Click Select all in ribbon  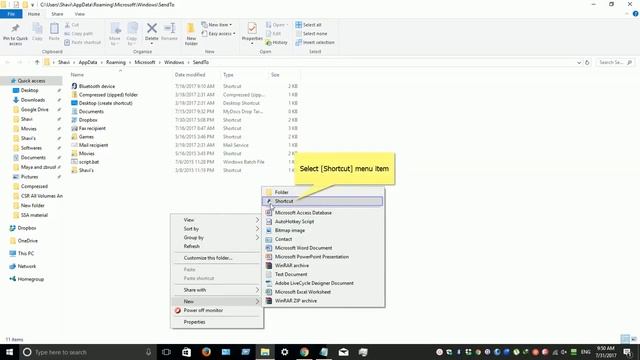tap(309, 25)
